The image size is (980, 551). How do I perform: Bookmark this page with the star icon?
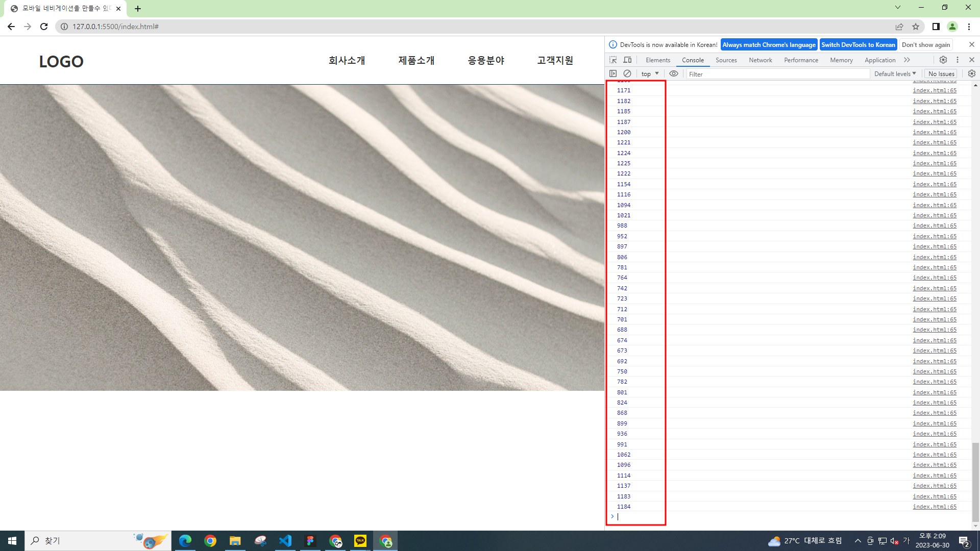pyautogui.click(x=916, y=27)
